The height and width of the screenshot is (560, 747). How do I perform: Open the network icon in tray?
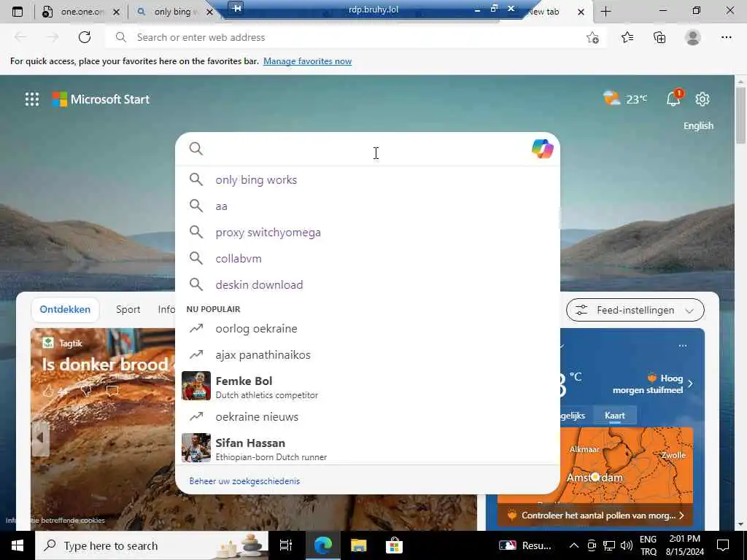(609, 545)
